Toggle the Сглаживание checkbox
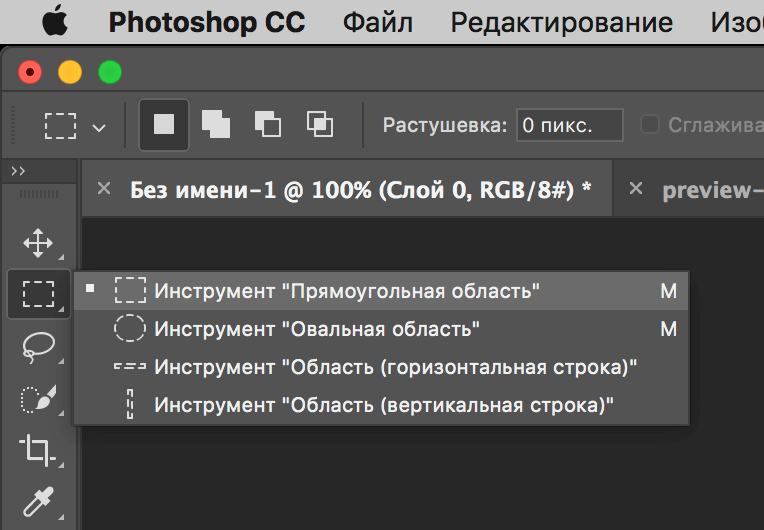Screen dimensions: 764x530 coord(649,124)
